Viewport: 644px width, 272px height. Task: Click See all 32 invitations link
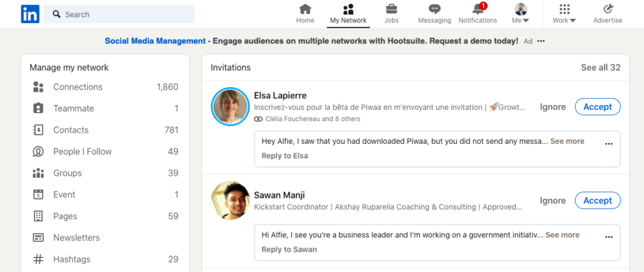tap(601, 67)
